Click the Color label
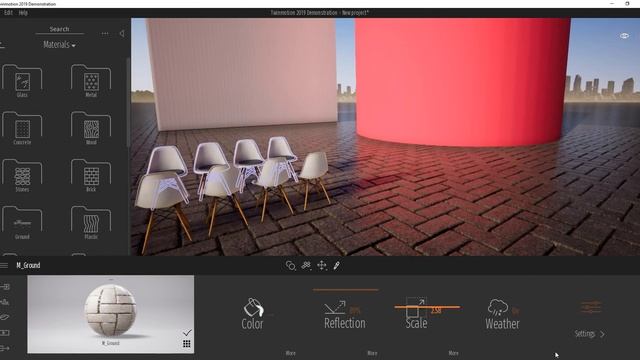Viewport: 640px width, 360px height. 252,324
